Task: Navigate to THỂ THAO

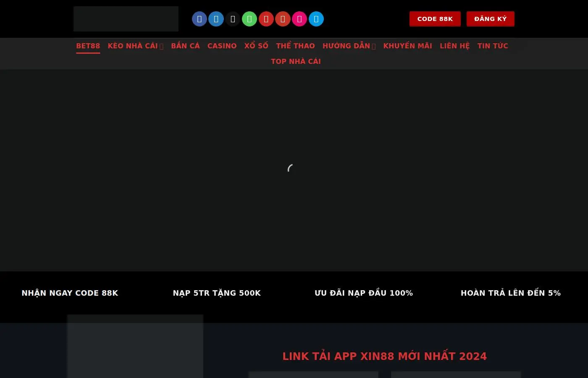Action: tap(295, 46)
